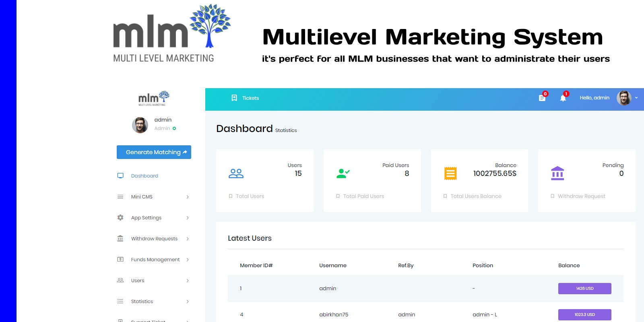Screen dimensions: 644x322
Task: Click the Total Users Balance link
Action: tap(476, 196)
